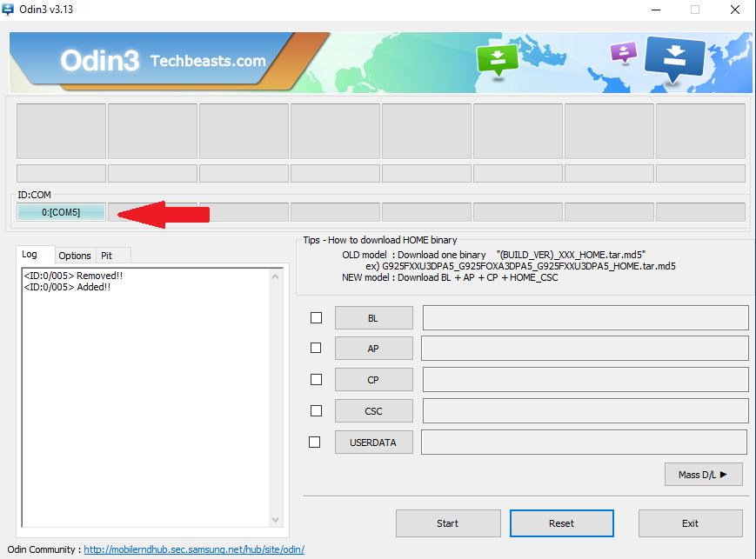Click the log scroll down arrow
The height and width of the screenshot is (559, 756).
coord(275,520)
